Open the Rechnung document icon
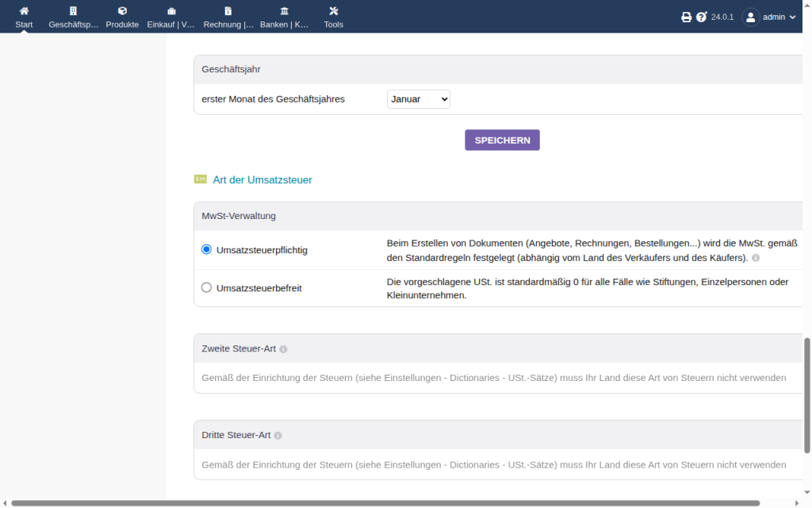The image size is (812, 508). [228, 11]
